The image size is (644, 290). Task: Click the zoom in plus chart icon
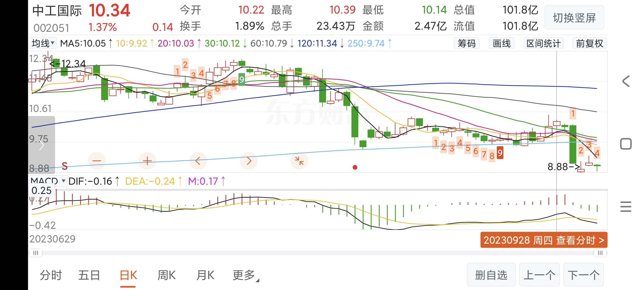[147, 161]
